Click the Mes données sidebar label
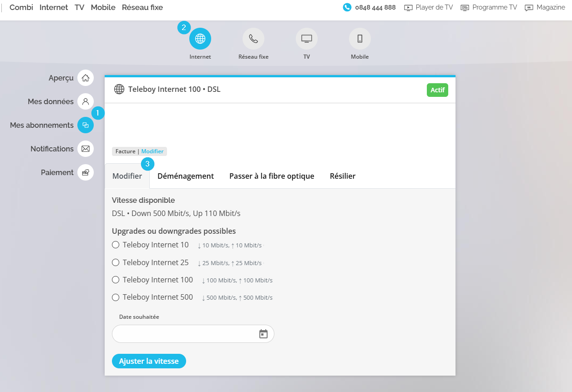 [51, 101]
